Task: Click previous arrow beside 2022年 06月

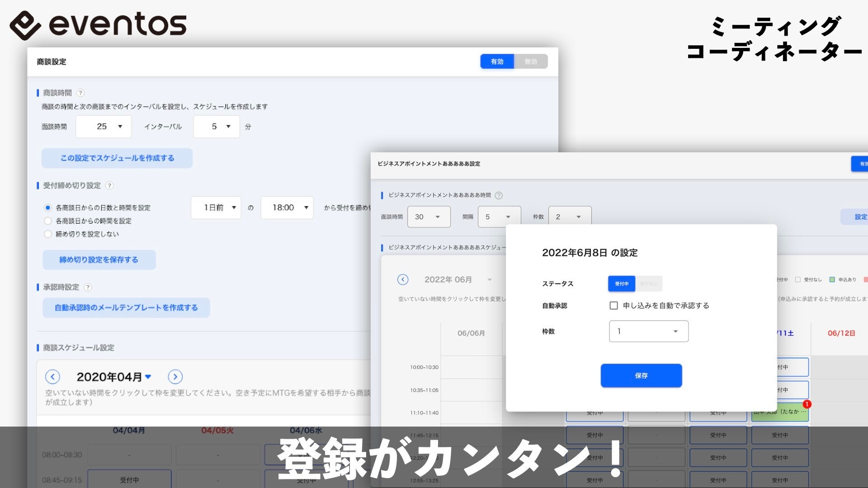Action: 402,280
